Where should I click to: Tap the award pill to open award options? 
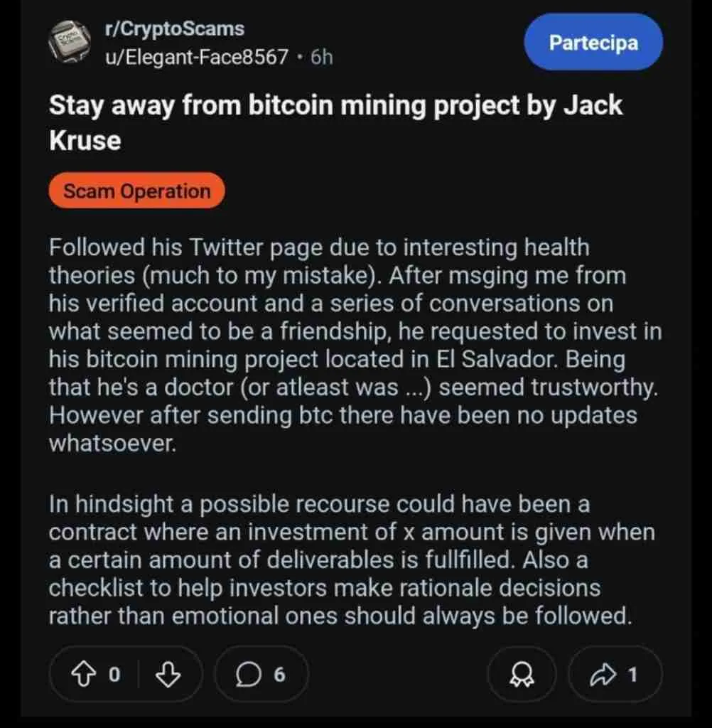(x=522, y=674)
